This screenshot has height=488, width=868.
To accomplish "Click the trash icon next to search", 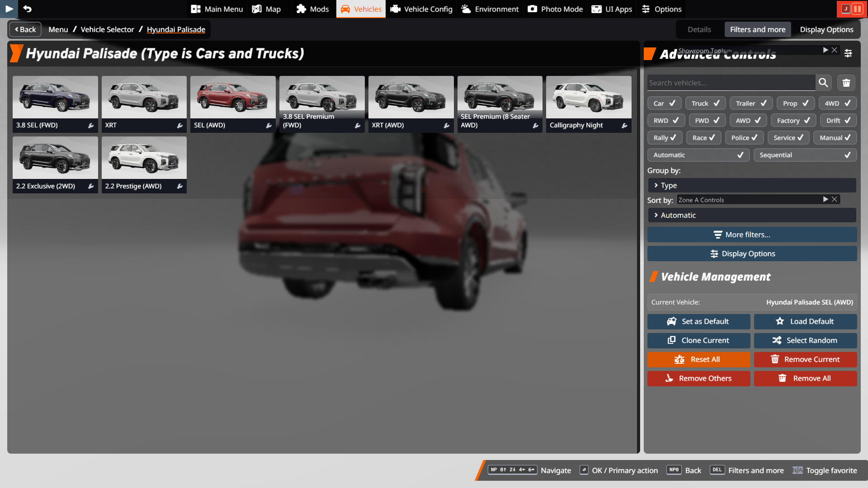I will click(x=846, y=83).
